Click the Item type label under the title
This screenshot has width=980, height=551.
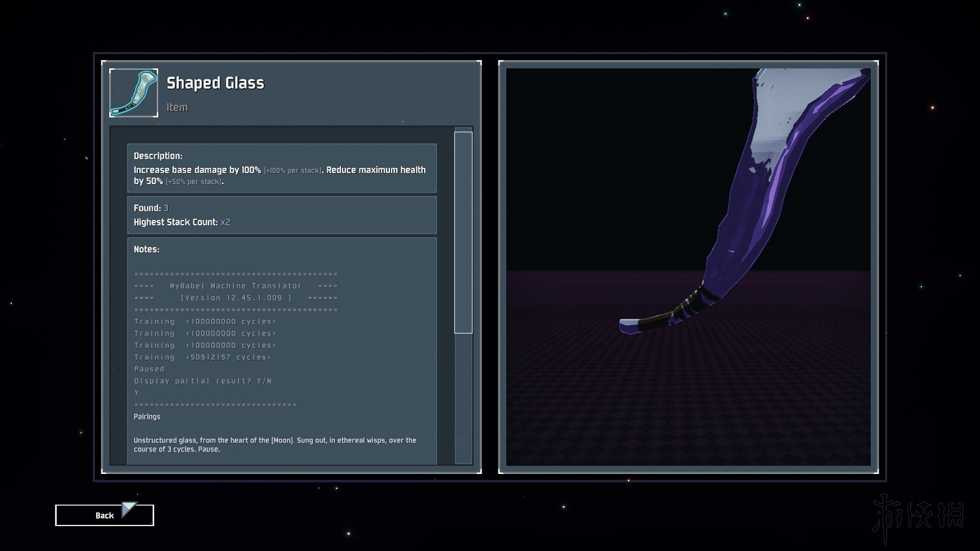pyautogui.click(x=177, y=107)
